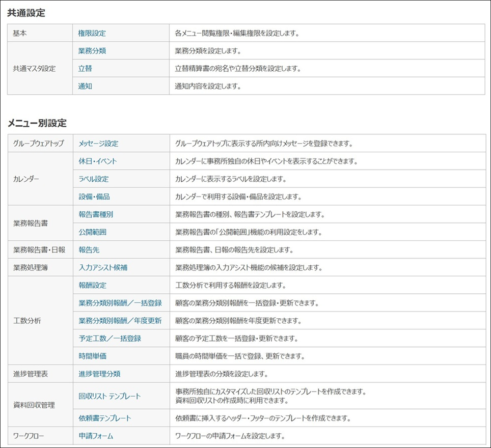Select 入力アシスト候補 link
This screenshot has width=491, height=448.
click(103, 267)
